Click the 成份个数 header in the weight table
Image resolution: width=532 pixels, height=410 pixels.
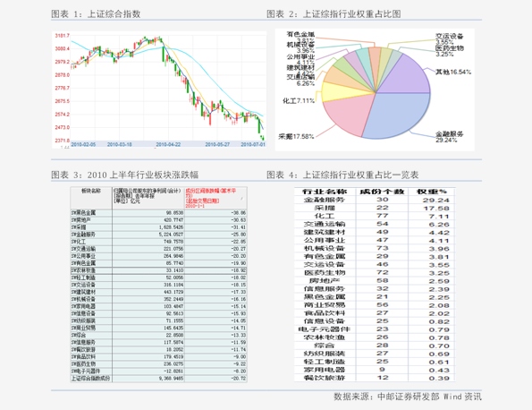pos(382,192)
